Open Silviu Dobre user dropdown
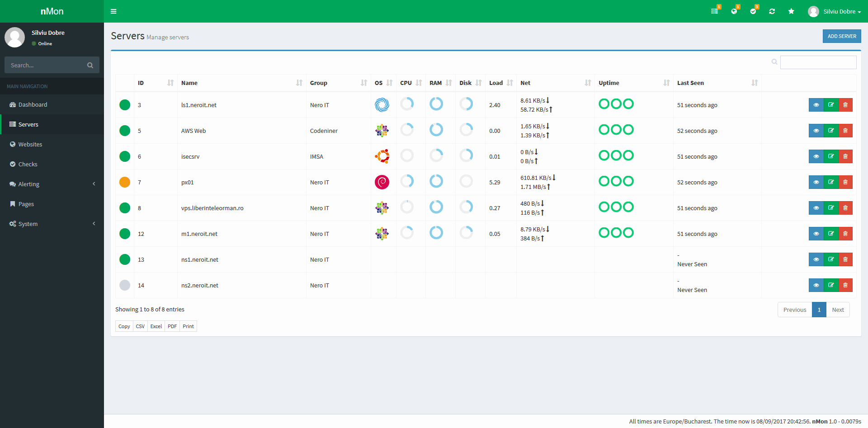868x428 pixels. [x=835, y=11]
